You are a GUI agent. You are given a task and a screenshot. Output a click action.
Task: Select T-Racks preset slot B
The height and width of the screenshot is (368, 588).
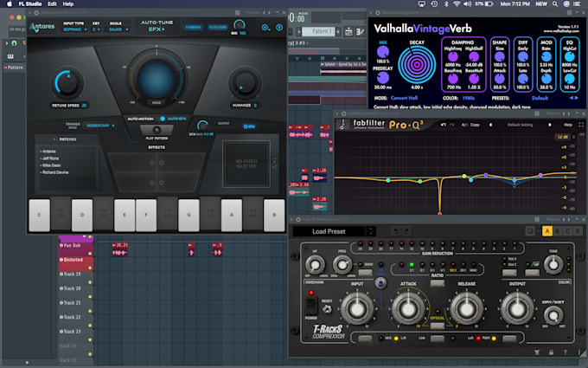pyautogui.click(x=558, y=231)
